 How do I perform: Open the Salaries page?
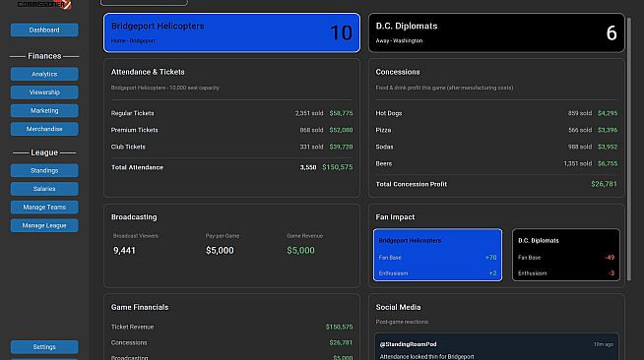click(x=44, y=189)
